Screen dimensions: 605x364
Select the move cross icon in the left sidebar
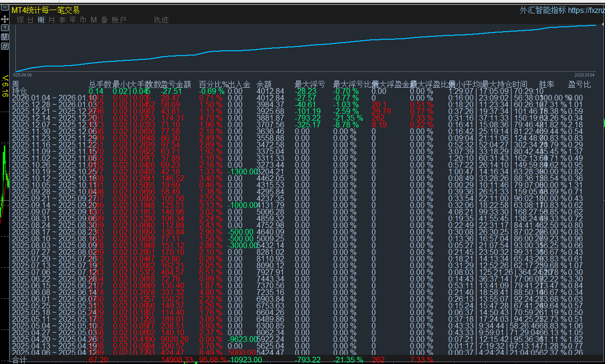click(5, 19)
